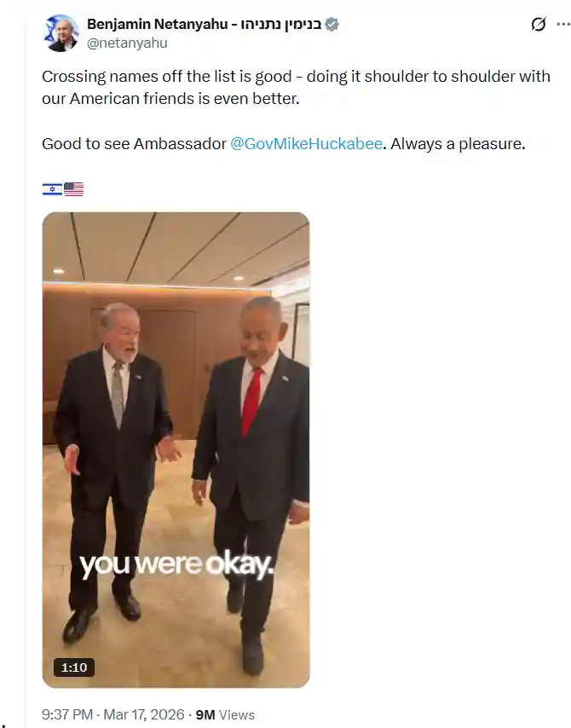Open the @GovMikeHuckabee mention link
The height and width of the screenshot is (728, 571).
(x=307, y=144)
